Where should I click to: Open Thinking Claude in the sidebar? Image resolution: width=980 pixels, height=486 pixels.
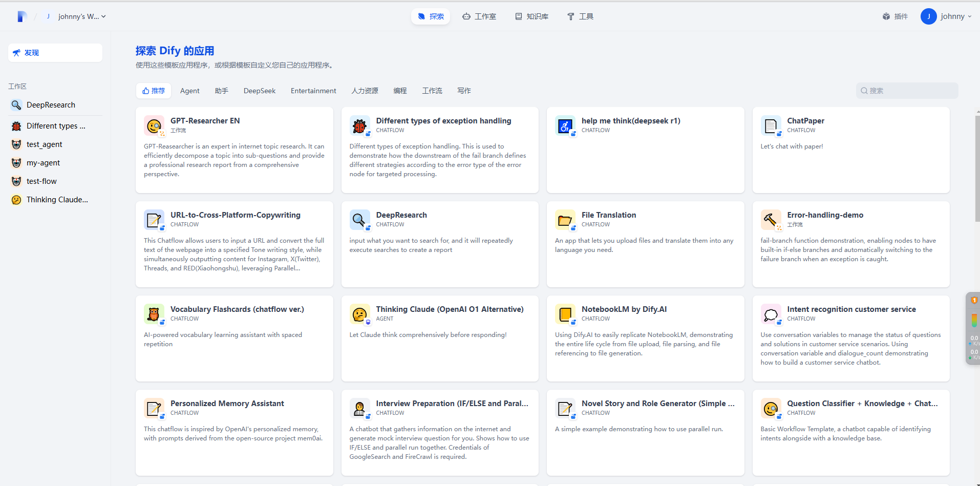(55, 200)
